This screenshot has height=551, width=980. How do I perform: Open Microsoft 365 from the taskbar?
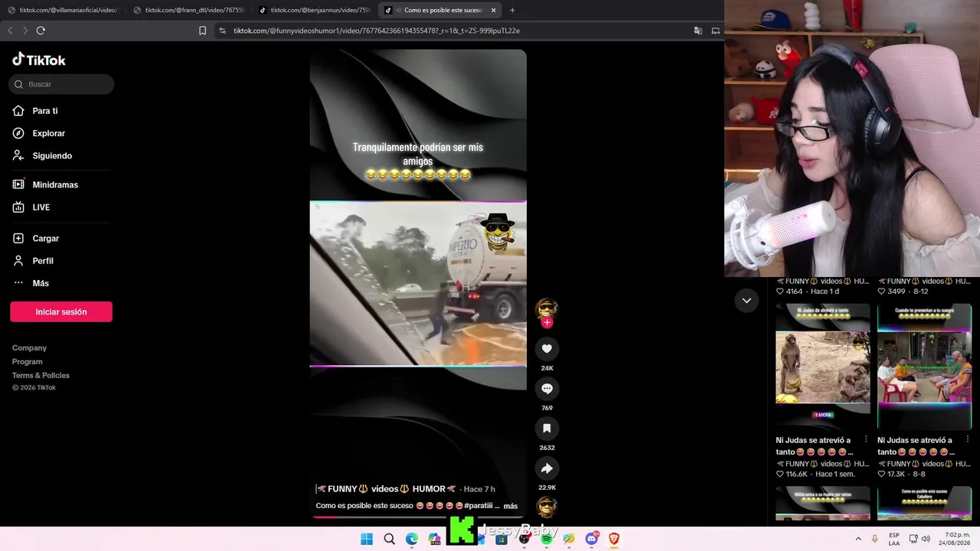[435, 539]
